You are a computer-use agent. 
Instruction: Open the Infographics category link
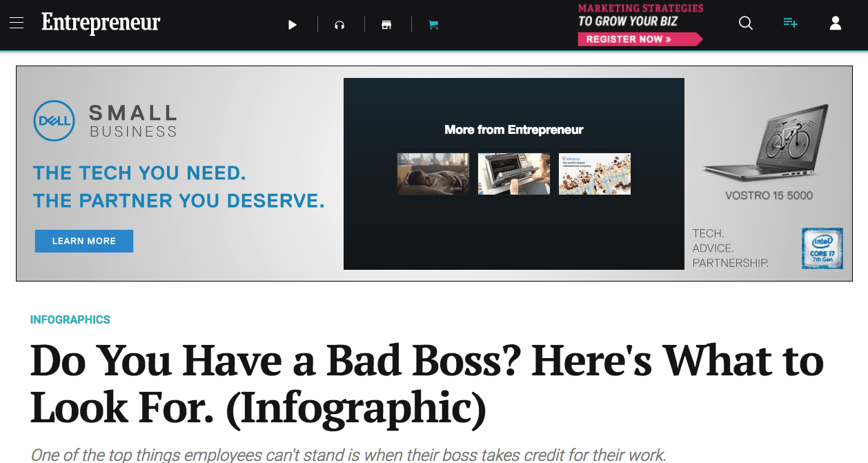pyautogui.click(x=70, y=319)
